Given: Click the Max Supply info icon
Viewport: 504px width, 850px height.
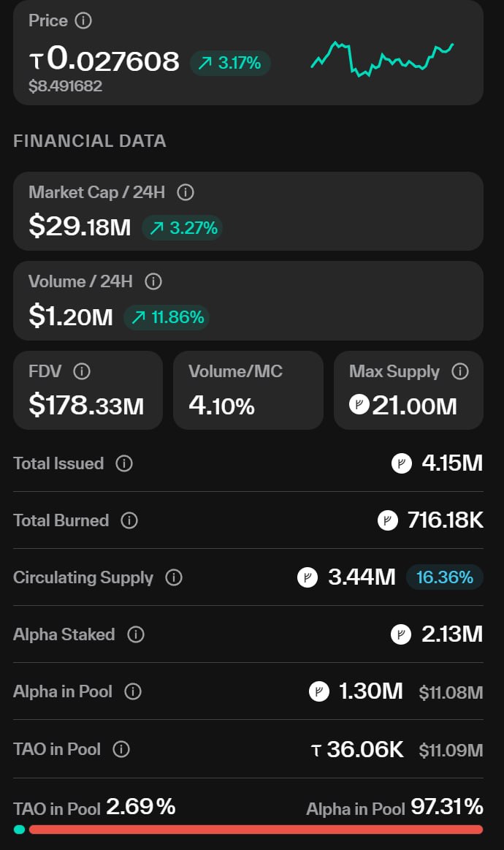Looking at the screenshot, I should coord(460,372).
